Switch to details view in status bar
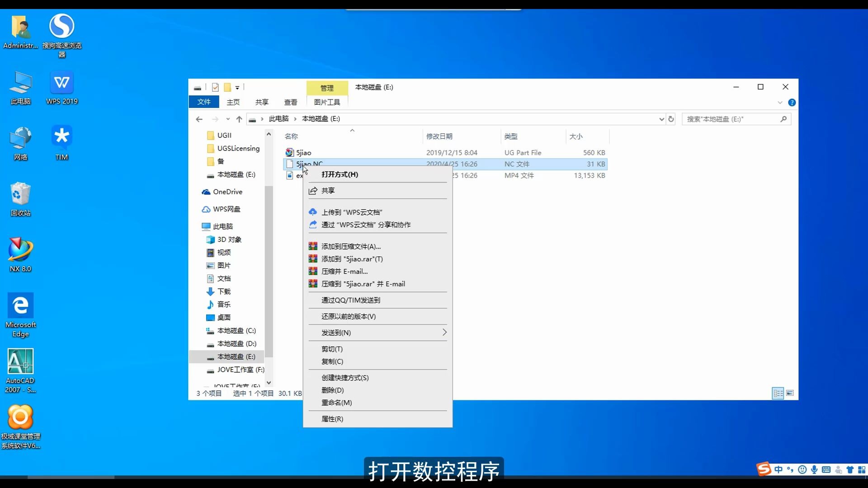Screen dimensions: 868x488 pyautogui.click(x=778, y=393)
